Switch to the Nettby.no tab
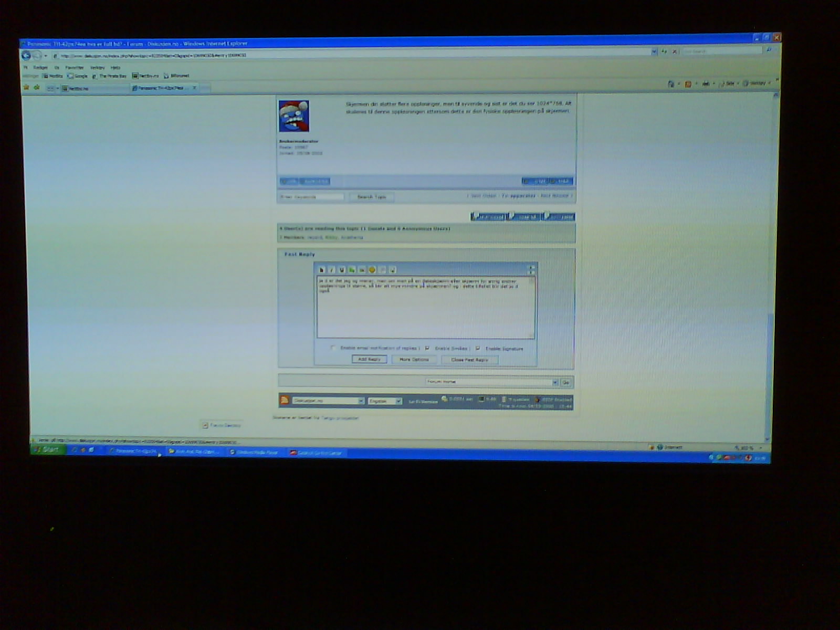This screenshot has width=840, height=630. 94,89
